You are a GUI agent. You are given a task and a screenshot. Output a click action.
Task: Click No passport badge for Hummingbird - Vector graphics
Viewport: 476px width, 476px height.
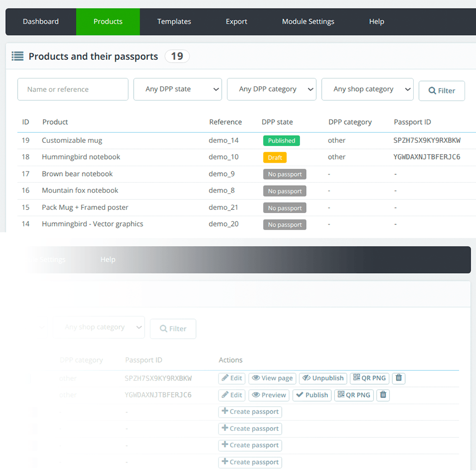point(285,225)
